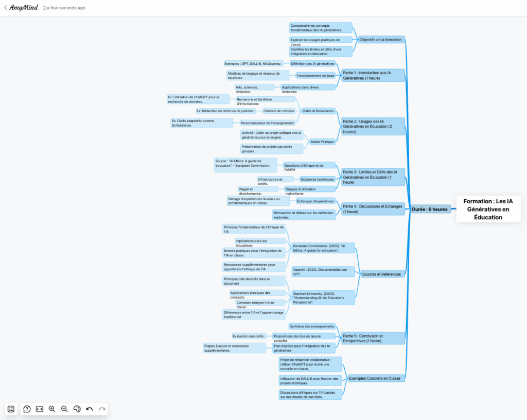Select the root node Formation : Les IA Génératives
This screenshot has width=527, height=420.
pyautogui.click(x=488, y=209)
